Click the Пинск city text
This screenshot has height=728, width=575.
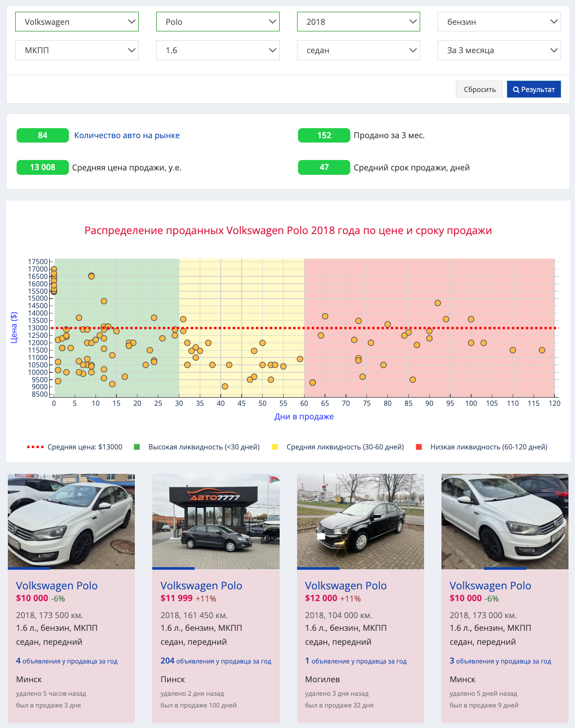coord(173,679)
